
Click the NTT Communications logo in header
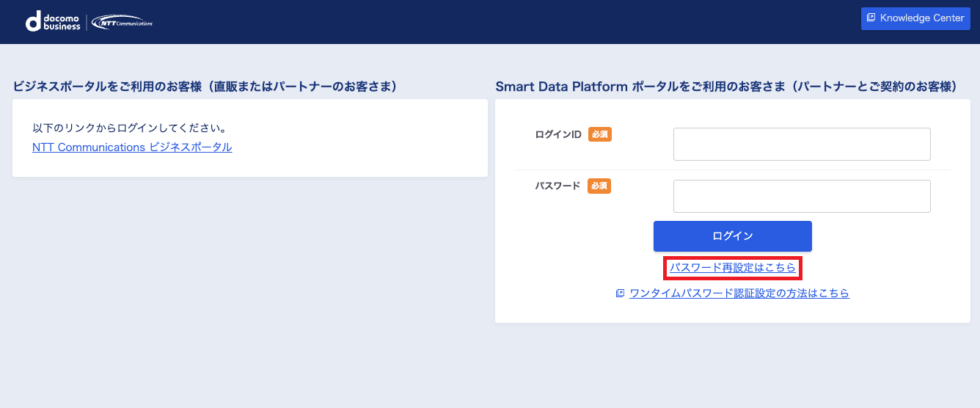click(122, 23)
